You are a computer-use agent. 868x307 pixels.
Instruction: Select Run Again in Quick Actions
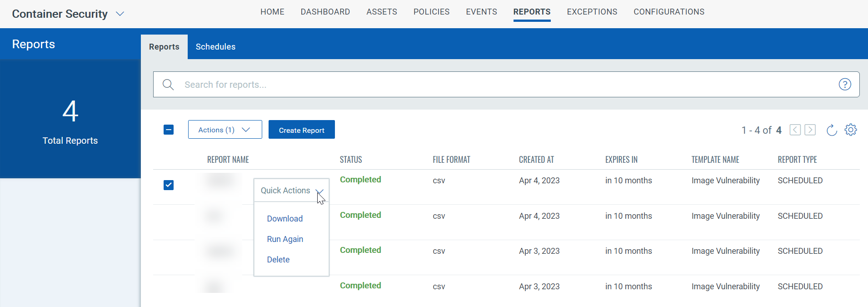click(285, 239)
